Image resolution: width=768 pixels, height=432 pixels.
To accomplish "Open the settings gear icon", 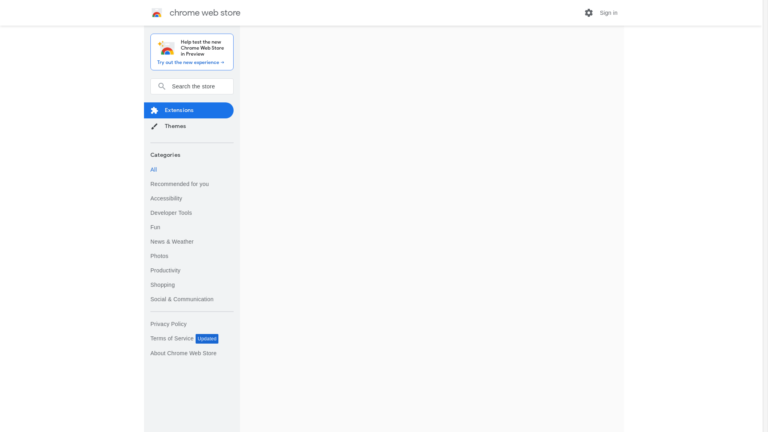I will 588,13.
